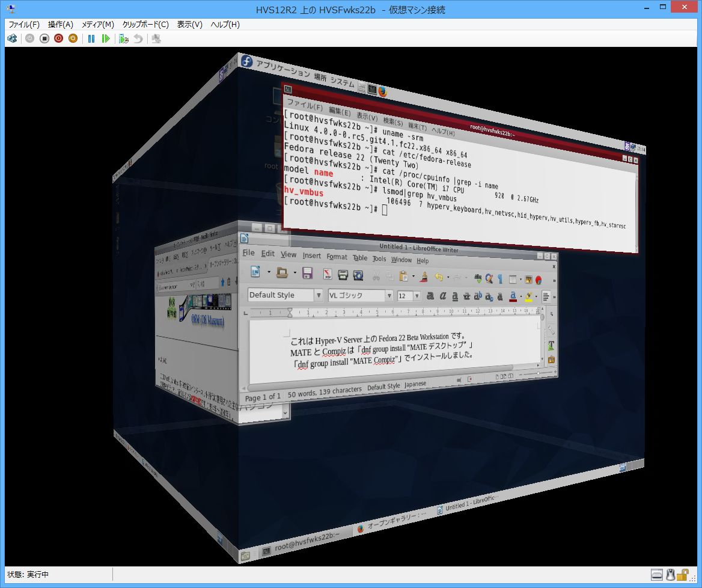Expand the Open folder dropdown arrow in Writer

click(x=295, y=272)
